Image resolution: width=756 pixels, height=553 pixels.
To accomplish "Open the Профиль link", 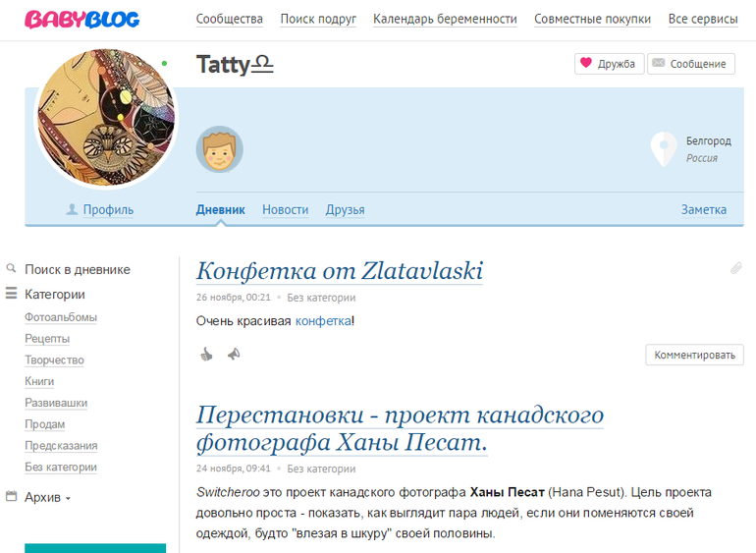I will click(x=108, y=210).
